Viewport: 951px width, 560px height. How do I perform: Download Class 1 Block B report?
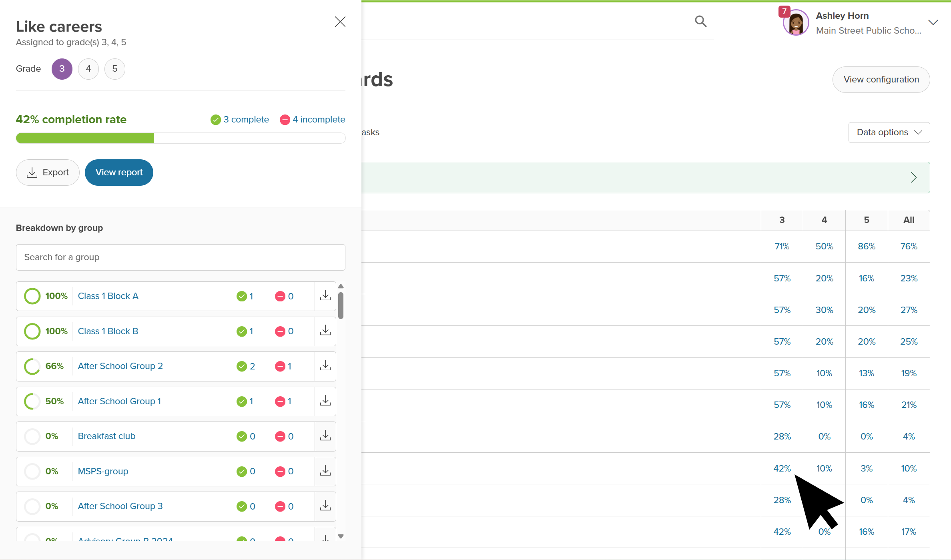(x=325, y=331)
